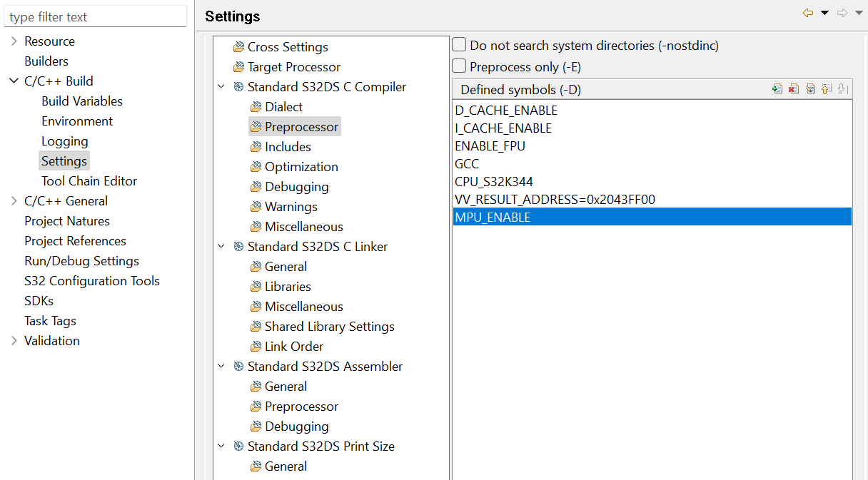Select the MPU_ENABLE symbol
Image resolution: width=868 pixels, height=480 pixels.
tap(652, 217)
